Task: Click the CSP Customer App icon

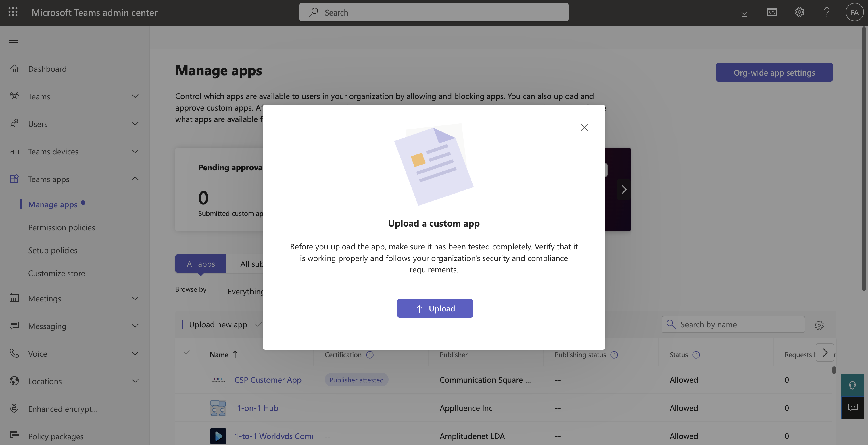Action: tap(218, 380)
